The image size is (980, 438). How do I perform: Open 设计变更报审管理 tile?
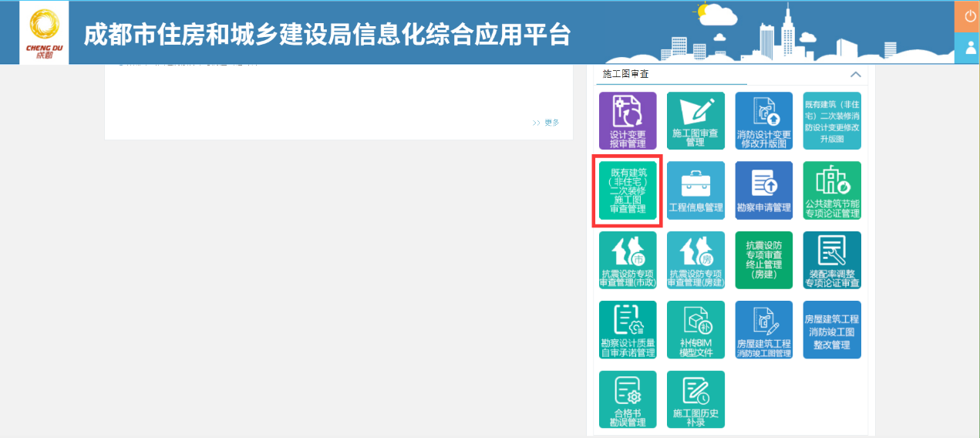click(628, 121)
